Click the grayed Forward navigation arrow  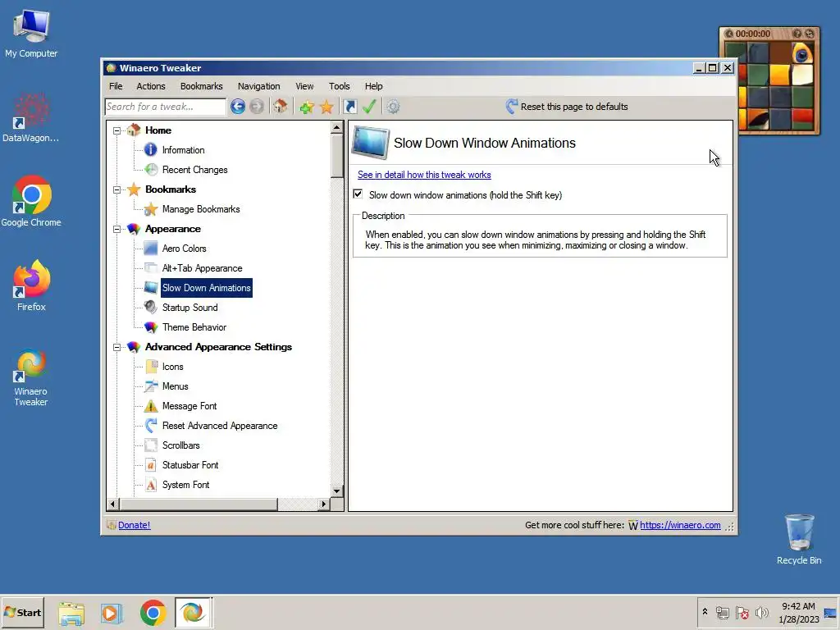257,107
